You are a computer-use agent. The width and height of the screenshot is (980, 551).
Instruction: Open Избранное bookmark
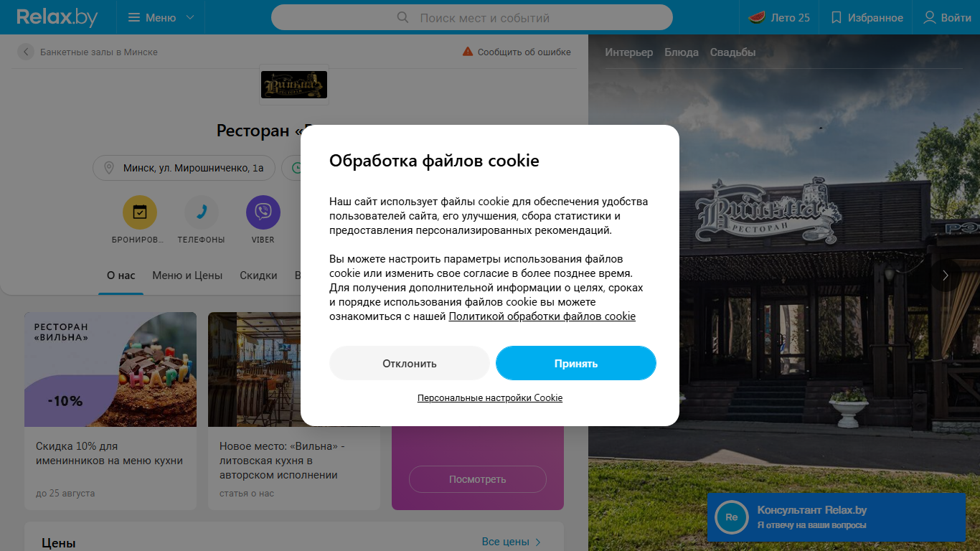tap(867, 17)
